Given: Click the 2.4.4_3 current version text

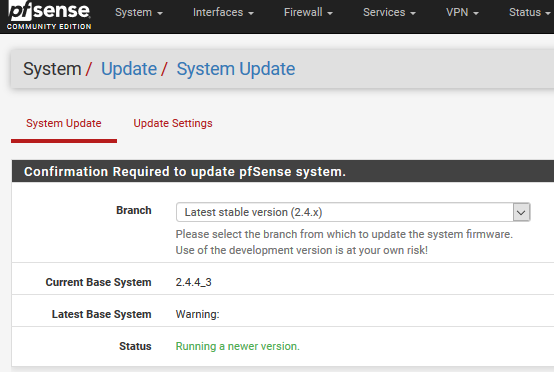Looking at the screenshot, I should [x=194, y=282].
